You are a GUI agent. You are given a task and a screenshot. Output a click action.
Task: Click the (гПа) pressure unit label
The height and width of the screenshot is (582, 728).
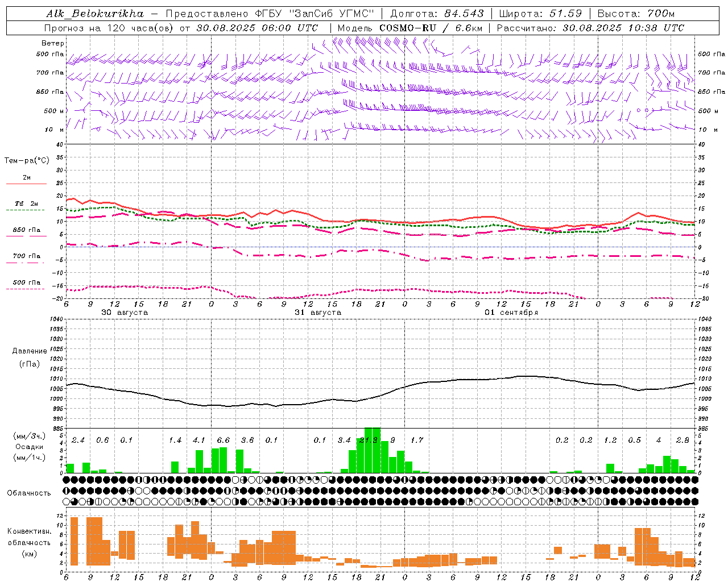(x=30, y=364)
